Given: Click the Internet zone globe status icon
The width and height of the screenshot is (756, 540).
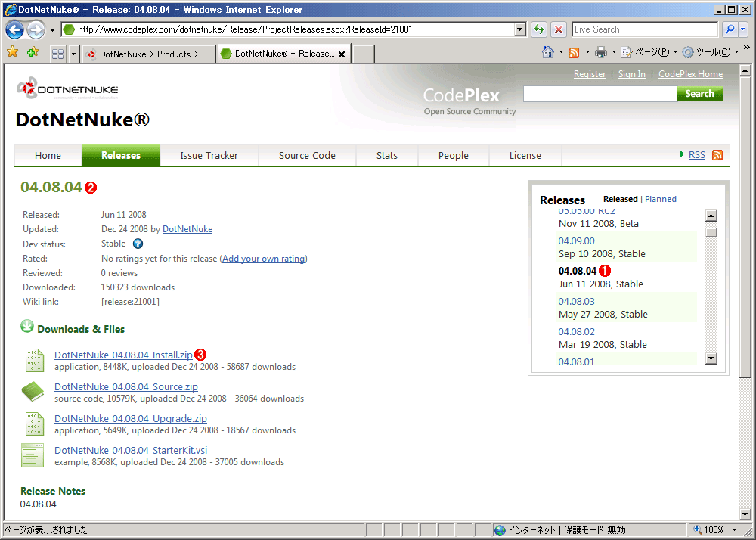Looking at the screenshot, I should pos(500,530).
